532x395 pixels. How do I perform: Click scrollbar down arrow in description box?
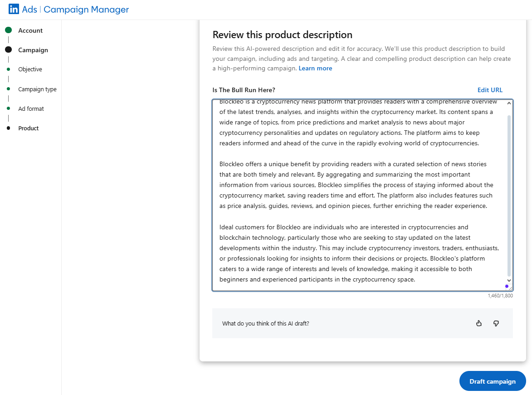[x=509, y=281]
